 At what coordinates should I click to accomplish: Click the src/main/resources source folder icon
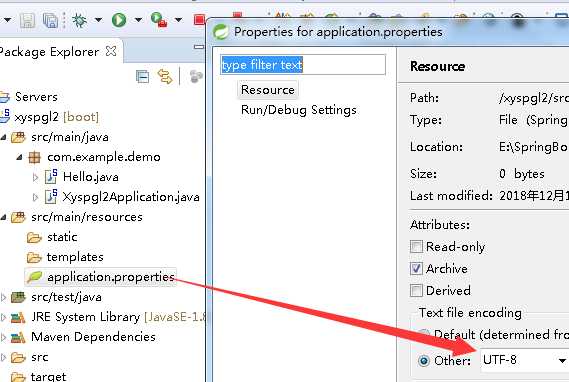[x=18, y=217]
